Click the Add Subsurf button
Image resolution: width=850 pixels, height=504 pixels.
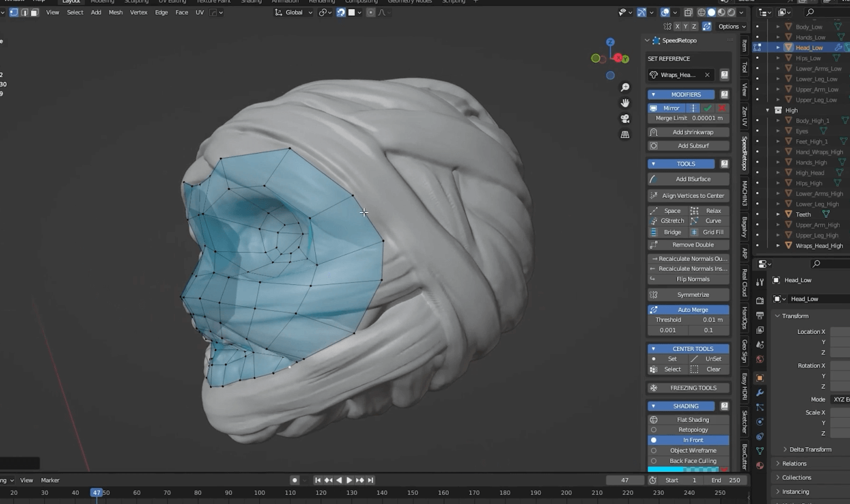pos(688,146)
